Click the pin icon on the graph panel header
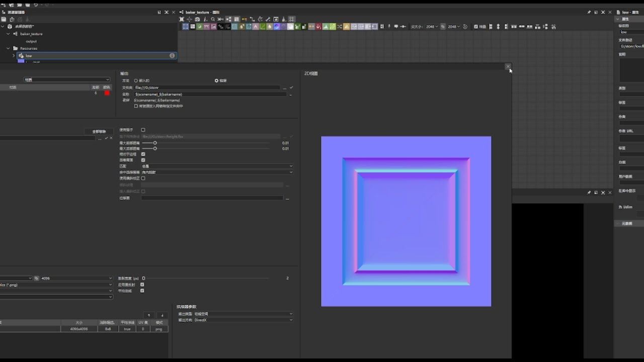The image size is (644, 362). pos(589,12)
